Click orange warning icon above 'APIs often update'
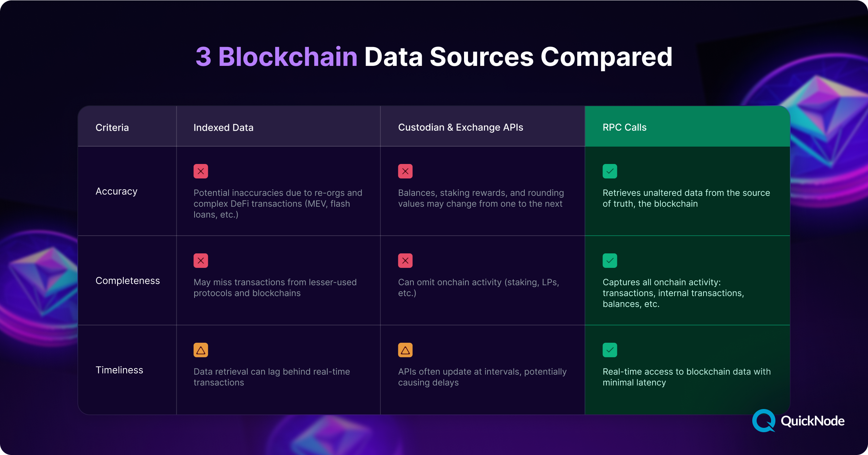The height and width of the screenshot is (455, 868). 405,350
